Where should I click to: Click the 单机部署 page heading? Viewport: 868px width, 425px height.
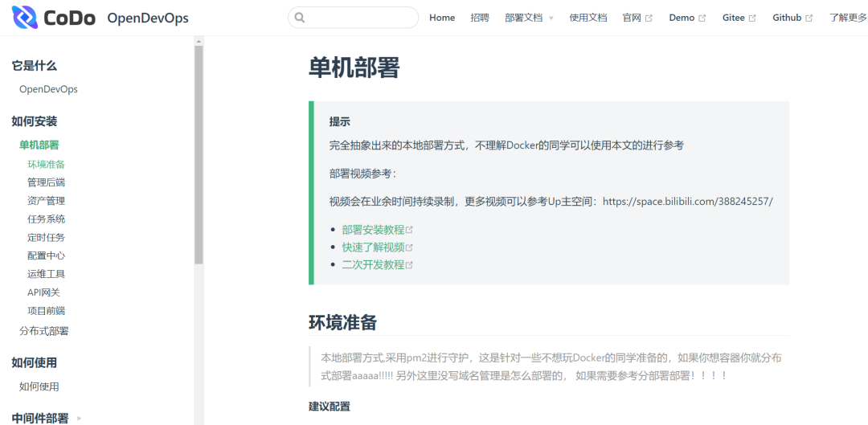point(354,68)
